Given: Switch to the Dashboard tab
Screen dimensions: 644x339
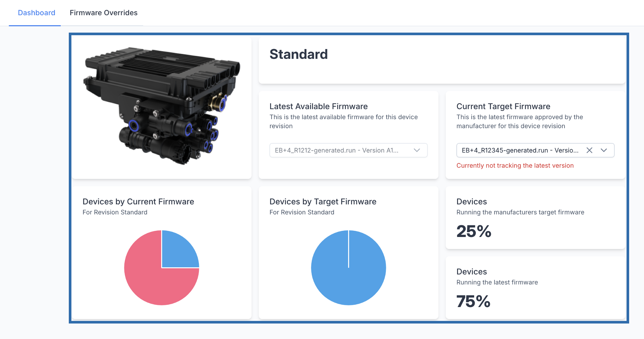Looking at the screenshot, I should tap(36, 13).
